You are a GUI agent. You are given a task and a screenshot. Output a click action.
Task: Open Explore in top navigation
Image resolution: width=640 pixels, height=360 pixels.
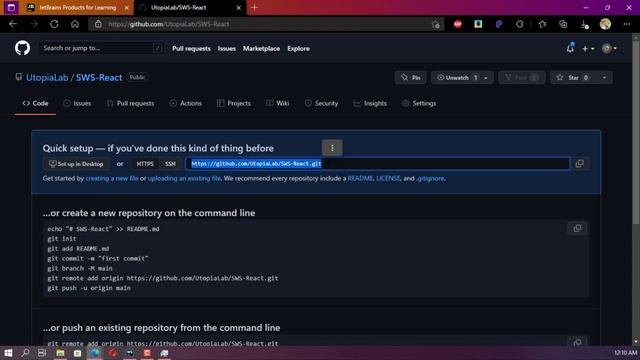(298, 49)
